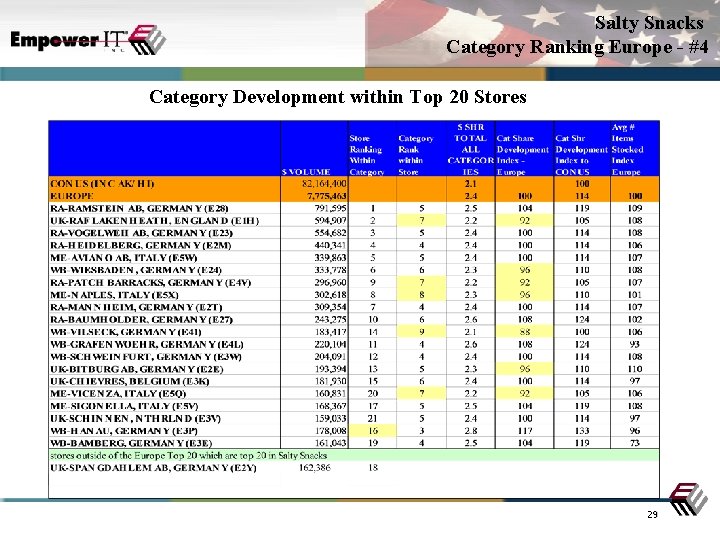Click Ramstein volume value 791,595
This screenshot has height=540, width=720.
click(330, 208)
